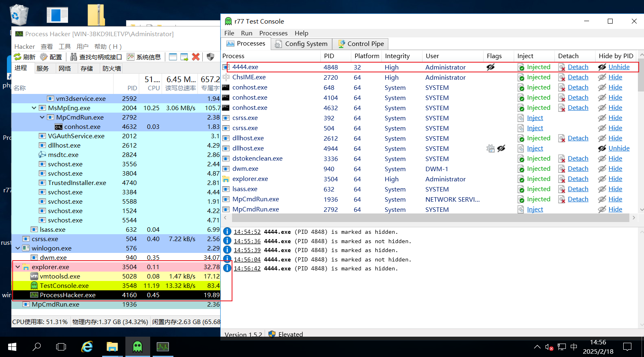This screenshot has width=644, height=357.
Task: Open 配置 options in Process Hacker toolbar
Action: [51, 57]
